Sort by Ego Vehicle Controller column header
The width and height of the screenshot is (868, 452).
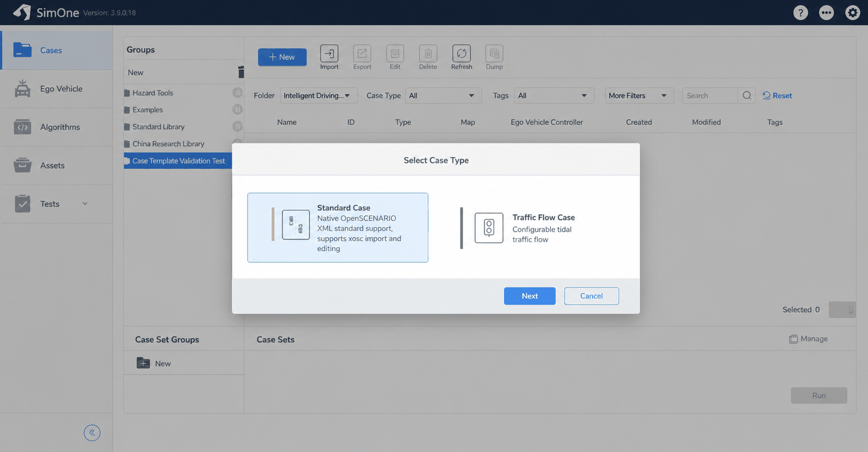click(x=547, y=122)
